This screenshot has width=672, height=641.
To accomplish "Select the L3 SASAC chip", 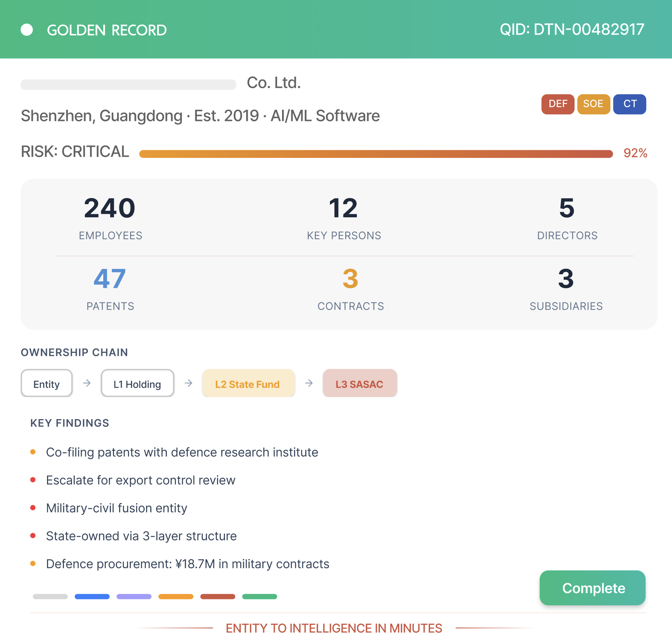I will (360, 383).
